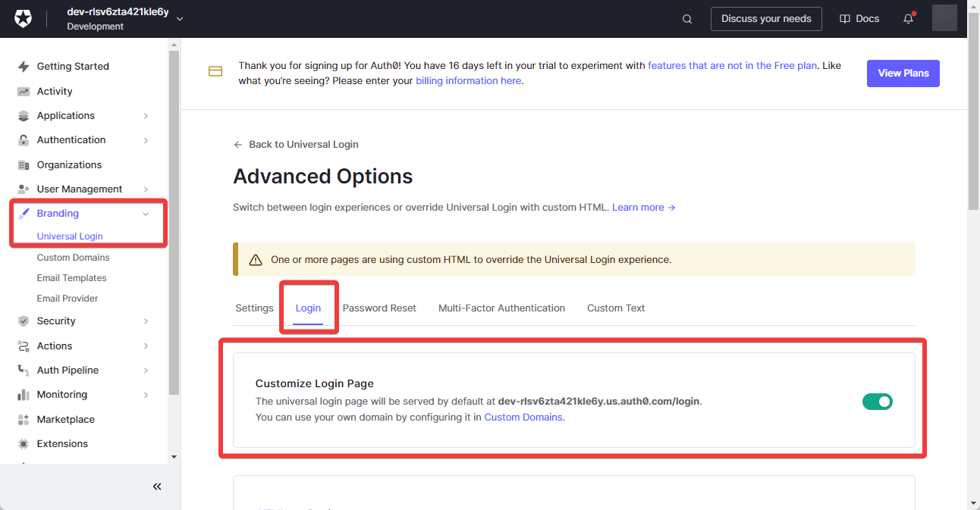Expand the User Management submenu chevron
This screenshot has height=510, width=980.
[x=146, y=189]
